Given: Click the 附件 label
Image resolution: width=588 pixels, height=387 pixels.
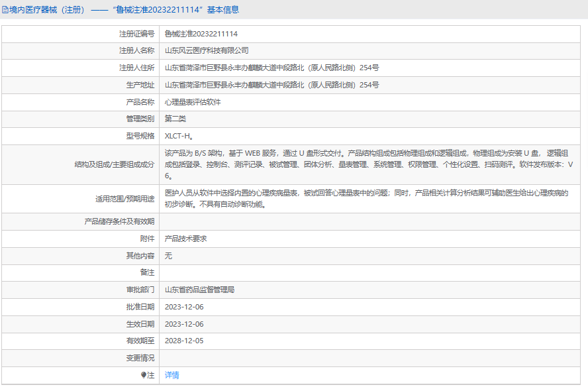Looking at the screenshot, I should point(147,239).
